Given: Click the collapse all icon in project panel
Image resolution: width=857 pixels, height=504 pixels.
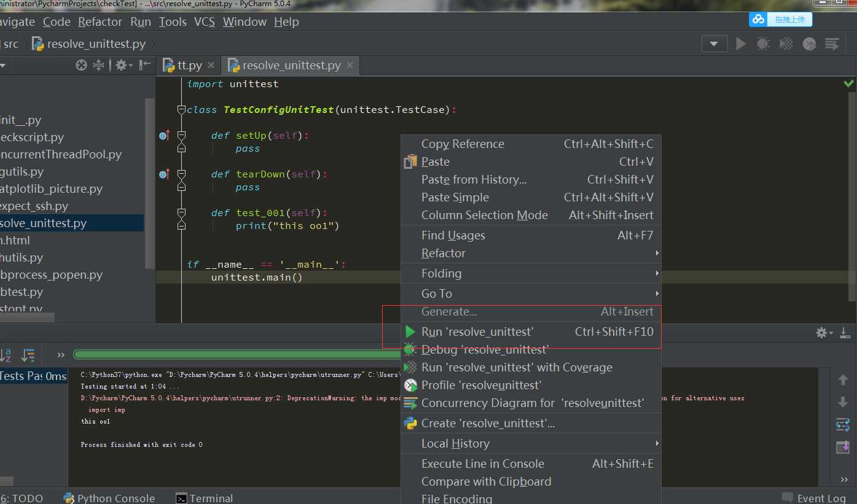Looking at the screenshot, I should pos(98,65).
